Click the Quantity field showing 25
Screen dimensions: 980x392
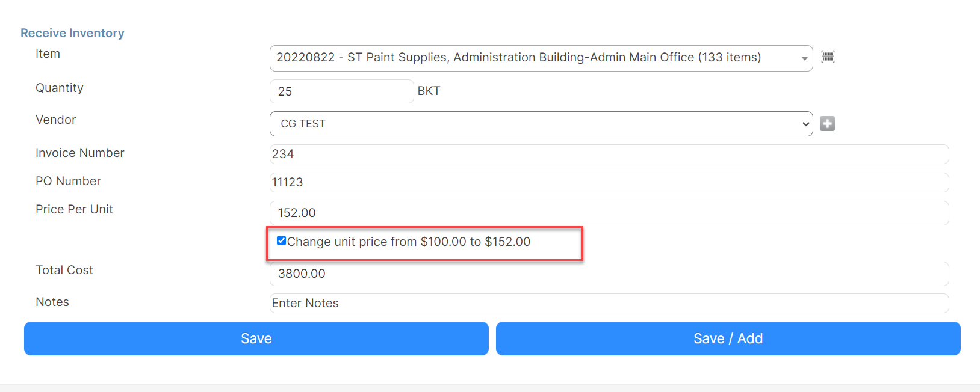tap(341, 91)
